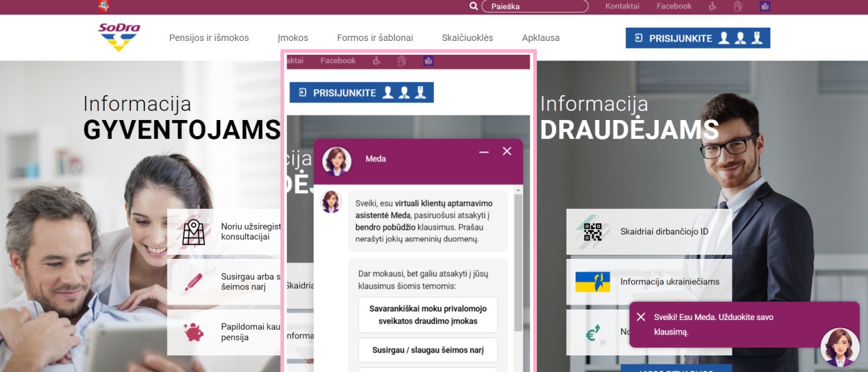Open the Meda avatar bubble beside the greeting popup
The image size is (868, 372).
[x=840, y=347]
